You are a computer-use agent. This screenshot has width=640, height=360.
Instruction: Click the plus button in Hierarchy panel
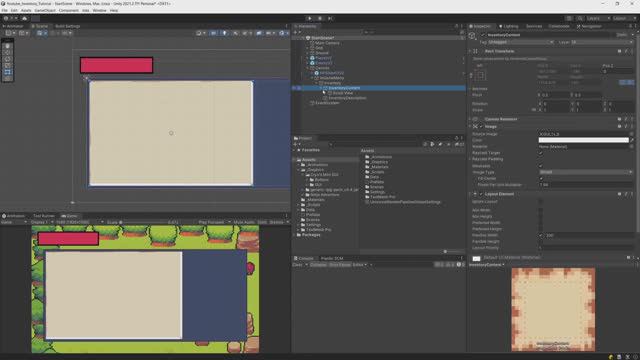296,32
